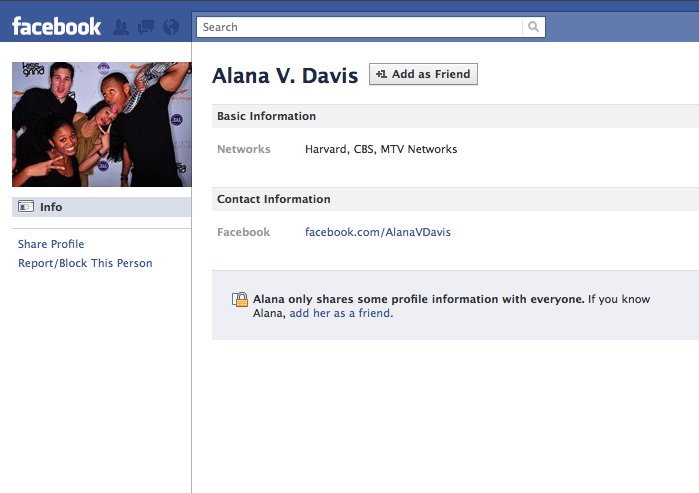Open the facebook.com/AlanaVDavis link

377,232
